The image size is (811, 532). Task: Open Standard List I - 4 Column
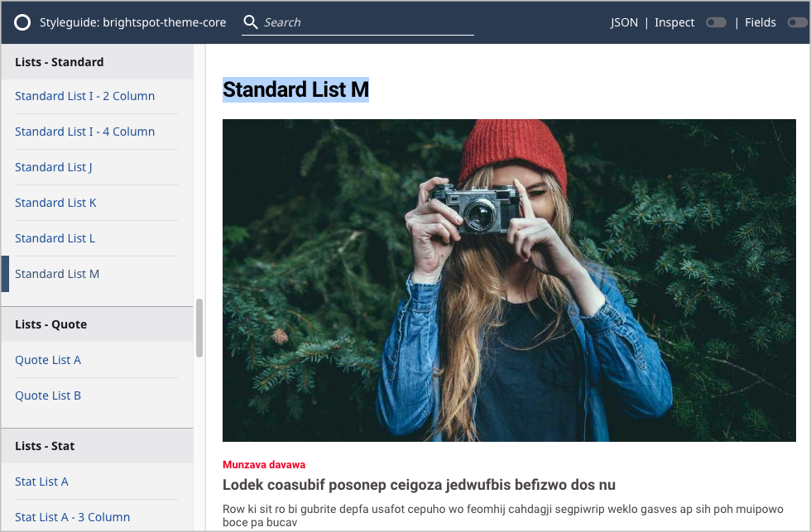[x=84, y=132]
